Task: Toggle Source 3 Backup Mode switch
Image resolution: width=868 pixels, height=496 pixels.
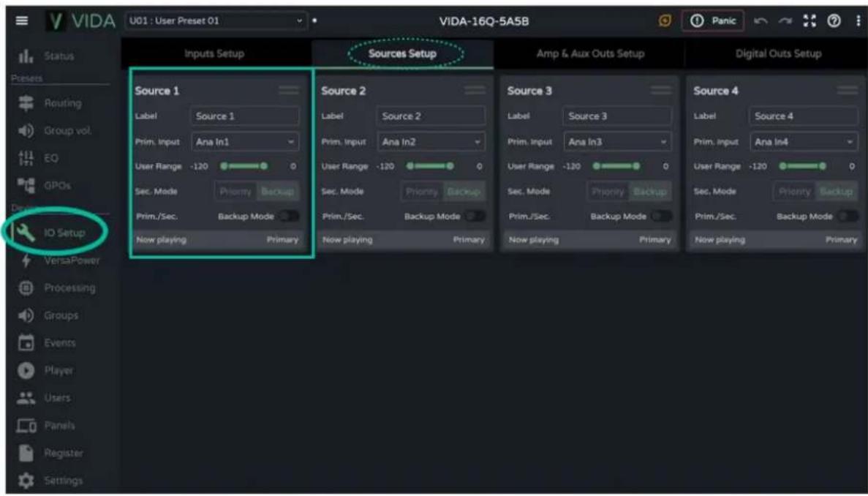Action: tap(661, 216)
